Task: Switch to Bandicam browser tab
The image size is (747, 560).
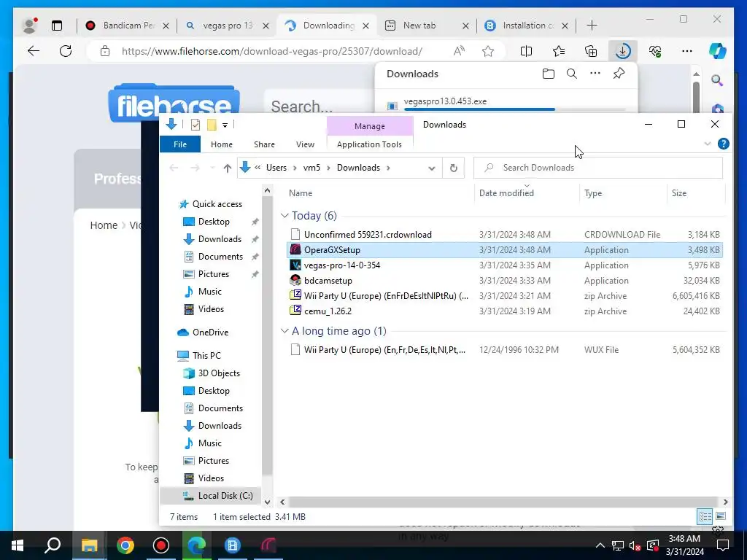Action: (128, 26)
